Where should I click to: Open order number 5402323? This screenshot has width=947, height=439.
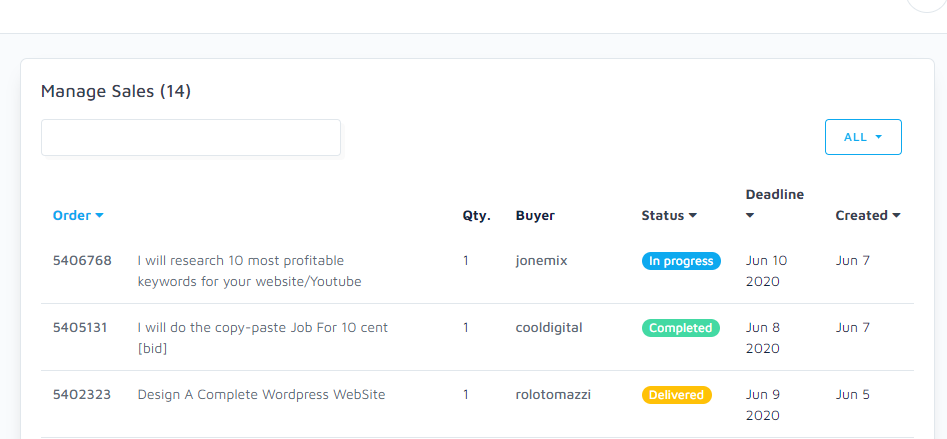pyautogui.click(x=82, y=395)
